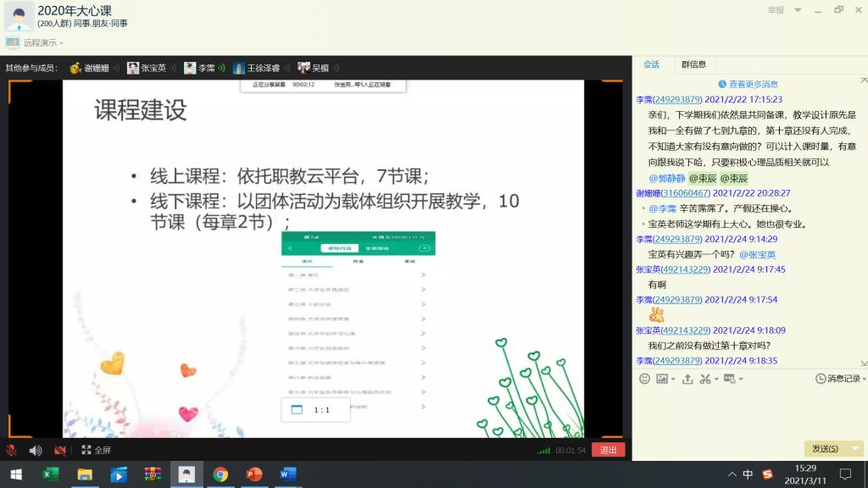Switch to the 群信息 tab
This screenshot has height=488, width=868.
[693, 64]
